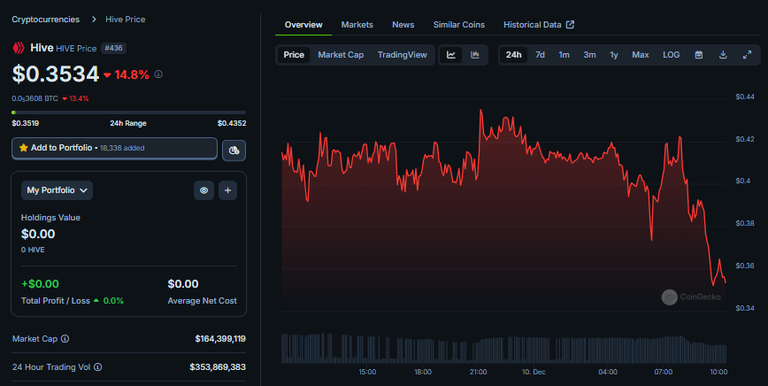Toggle holdings visibility eye icon
The width and height of the screenshot is (768, 386).
(x=204, y=191)
